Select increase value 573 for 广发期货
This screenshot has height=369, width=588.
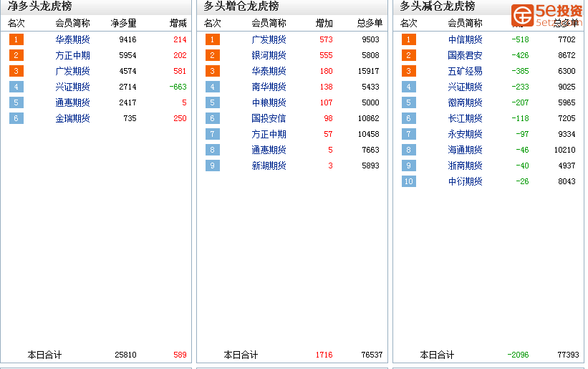326,39
